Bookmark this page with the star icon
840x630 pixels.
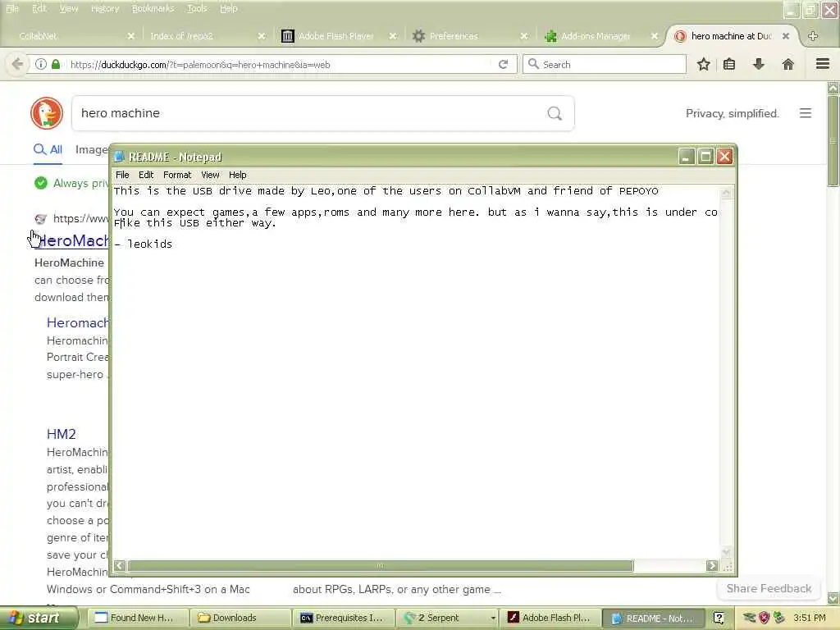tap(703, 64)
